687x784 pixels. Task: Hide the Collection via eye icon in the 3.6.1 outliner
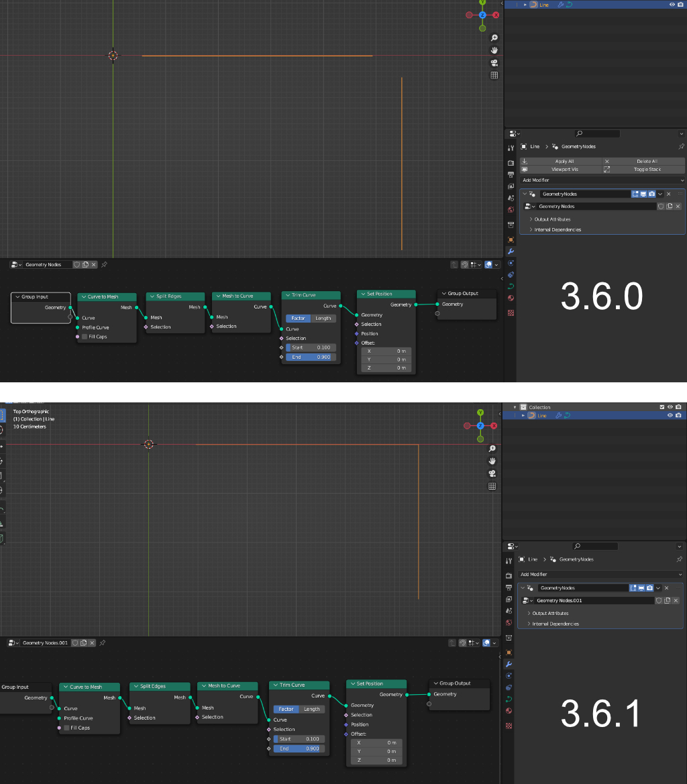670,408
